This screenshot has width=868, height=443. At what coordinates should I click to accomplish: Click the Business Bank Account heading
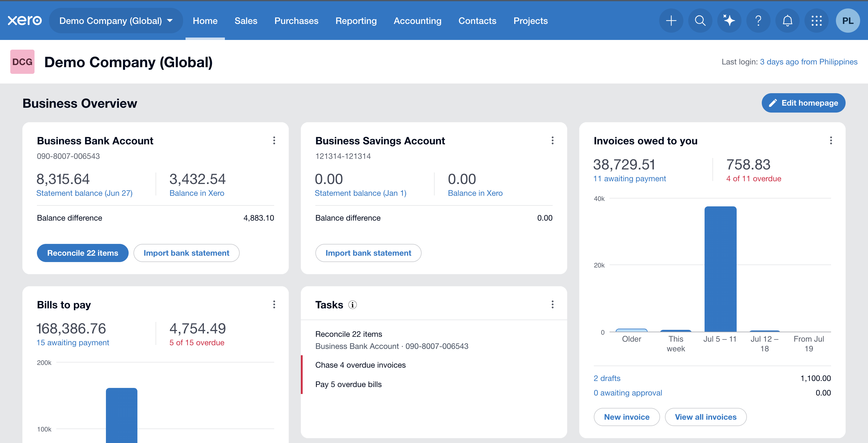(x=95, y=141)
